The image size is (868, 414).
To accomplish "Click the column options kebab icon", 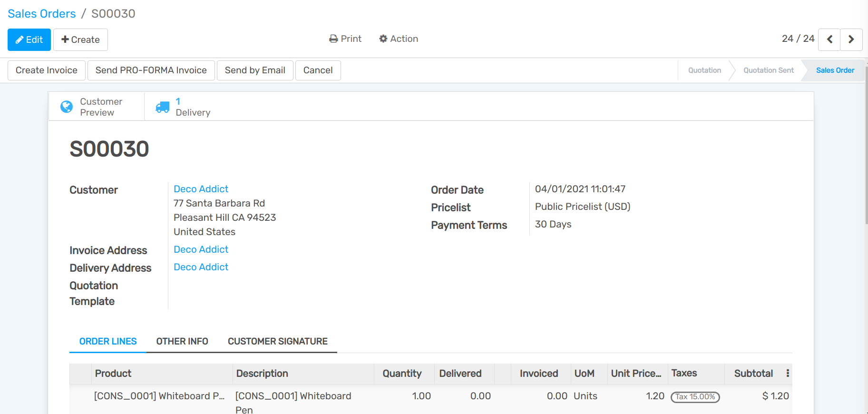I will coord(788,373).
